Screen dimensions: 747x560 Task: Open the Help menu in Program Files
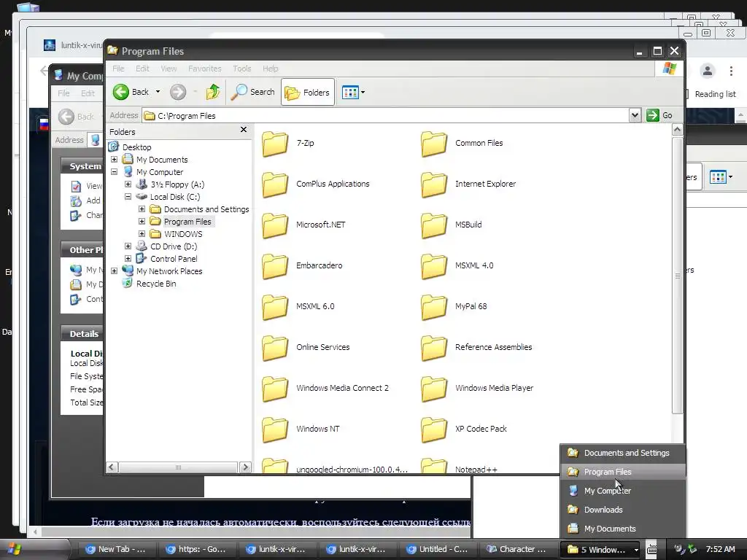tap(270, 69)
